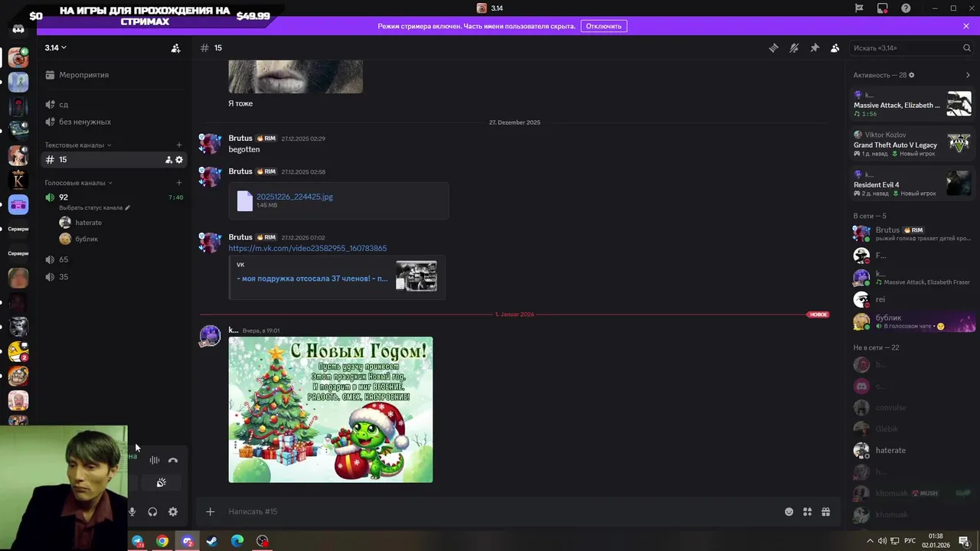Click plus attach button in message bar

[210, 512]
